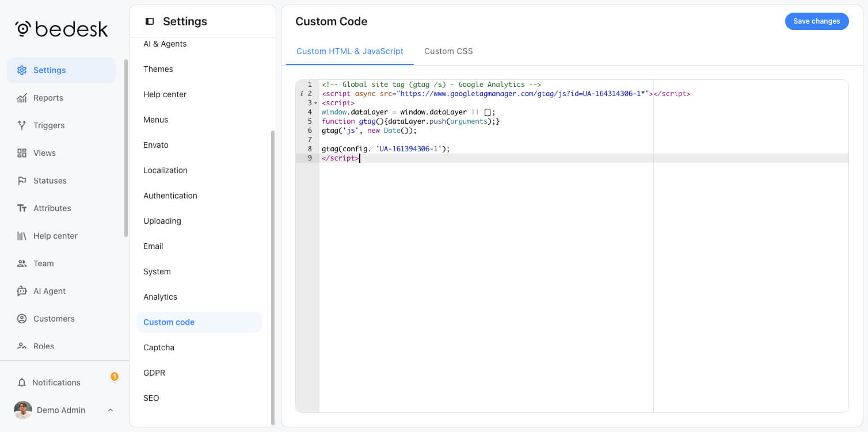The height and width of the screenshot is (432, 868).
Task: Click the Team people icon
Action: pos(22,263)
